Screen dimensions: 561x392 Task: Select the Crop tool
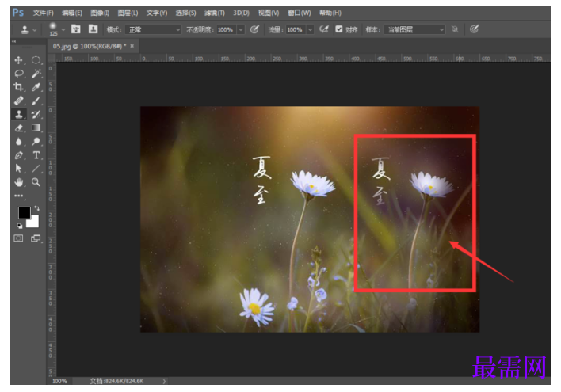(x=18, y=87)
